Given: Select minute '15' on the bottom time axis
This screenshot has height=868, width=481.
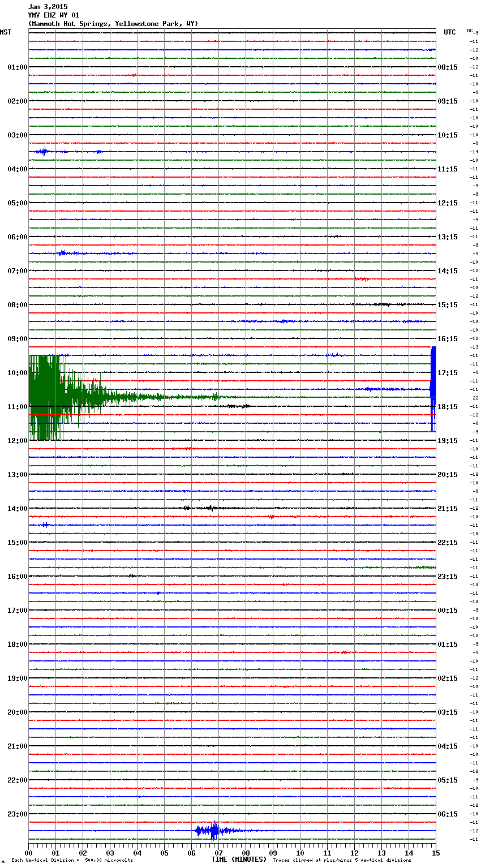Looking at the screenshot, I should tap(436, 853).
